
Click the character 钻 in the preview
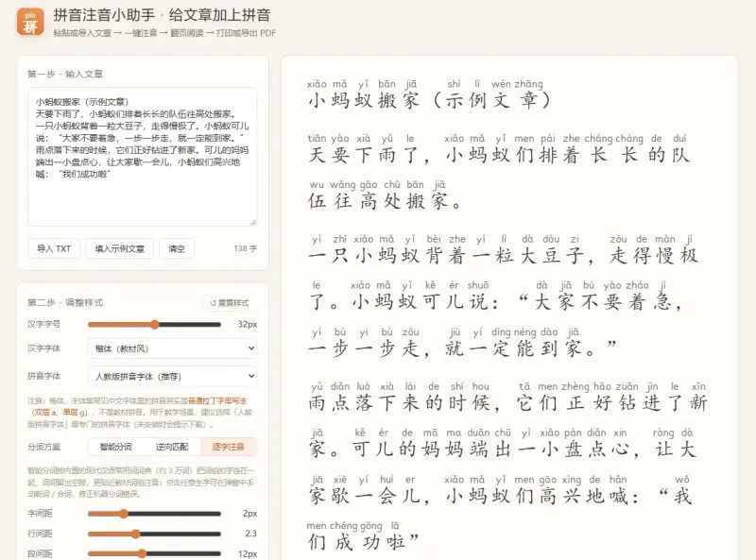[x=627, y=403]
